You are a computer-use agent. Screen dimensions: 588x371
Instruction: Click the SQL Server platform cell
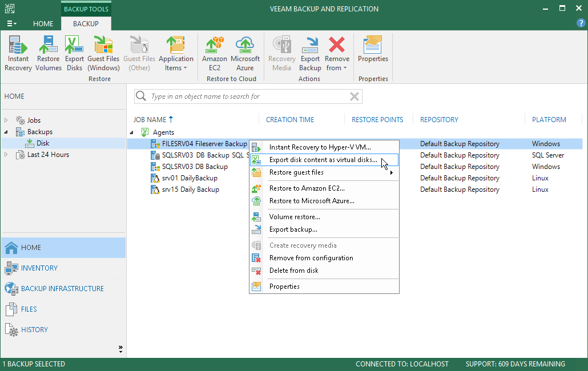548,155
